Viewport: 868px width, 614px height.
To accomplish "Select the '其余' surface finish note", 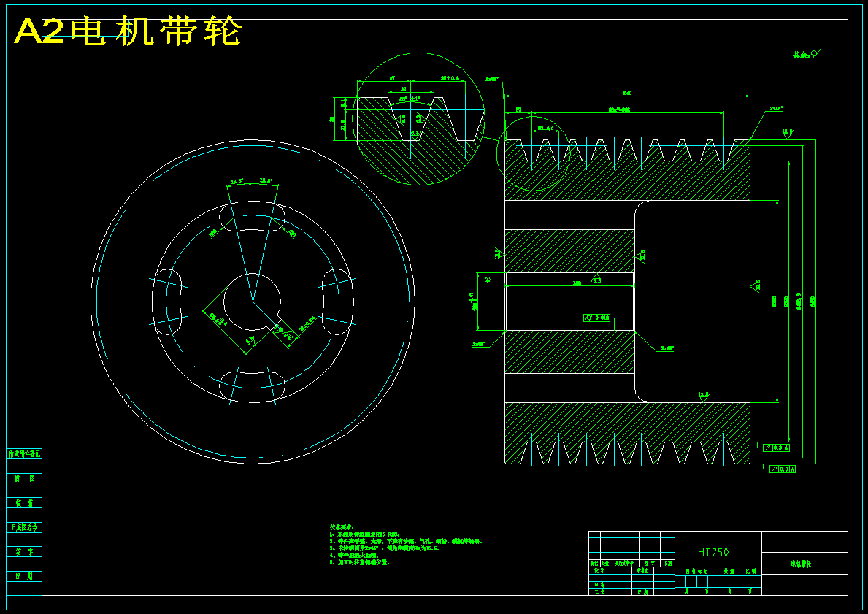I will 806,54.
